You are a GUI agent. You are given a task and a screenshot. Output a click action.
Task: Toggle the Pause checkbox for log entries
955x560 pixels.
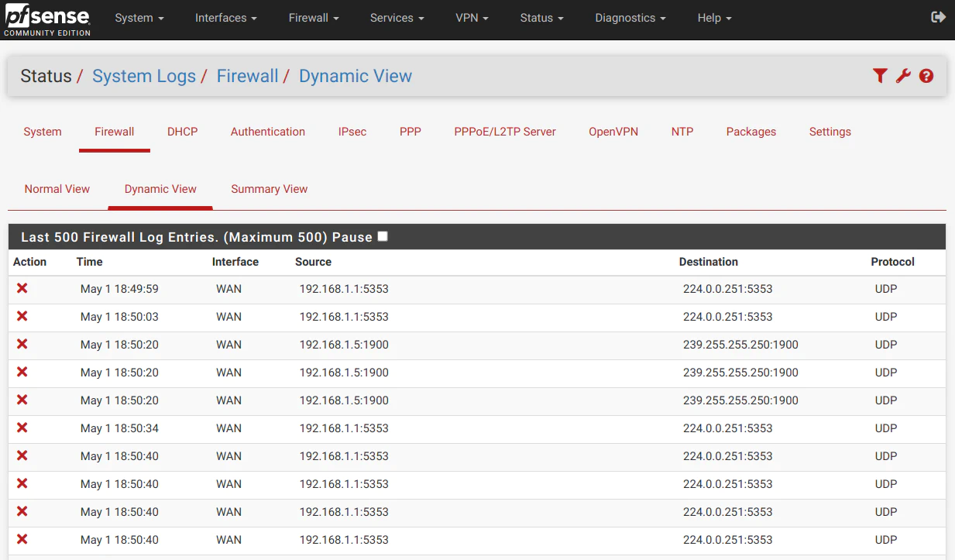[x=383, y=236]
